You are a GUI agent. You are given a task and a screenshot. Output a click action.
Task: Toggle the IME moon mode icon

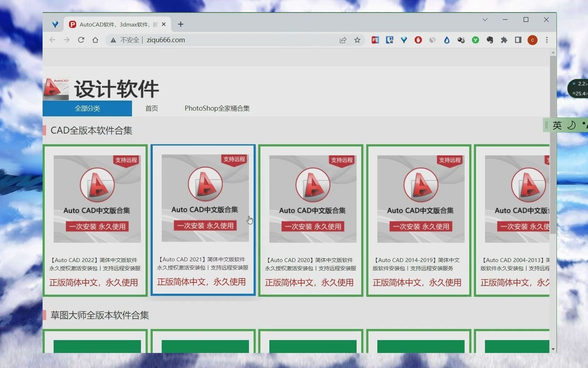tap(572, 125)
